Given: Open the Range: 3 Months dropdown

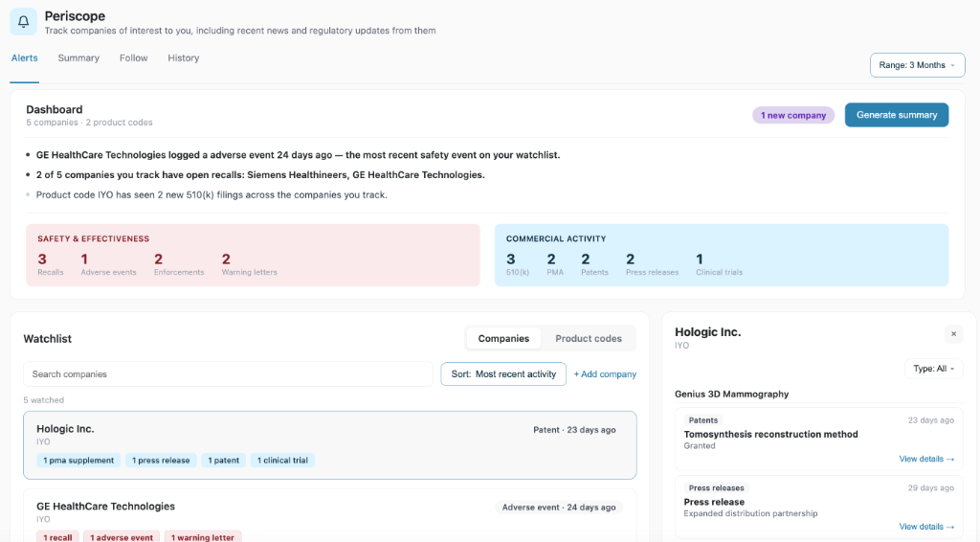Looking at the screenshot, I should click(x=917, y=65).
